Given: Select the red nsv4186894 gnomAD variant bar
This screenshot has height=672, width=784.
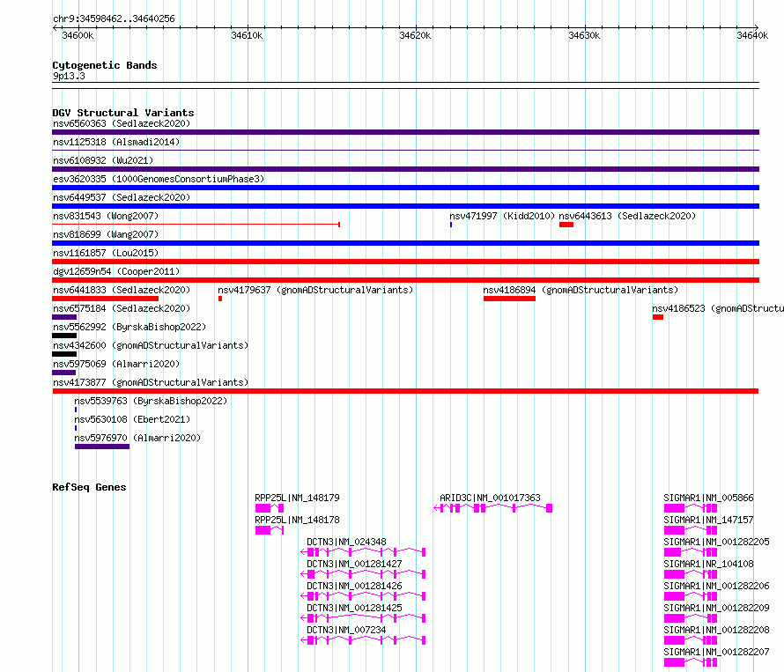Looking at the screenshot, I should point(509,299).
